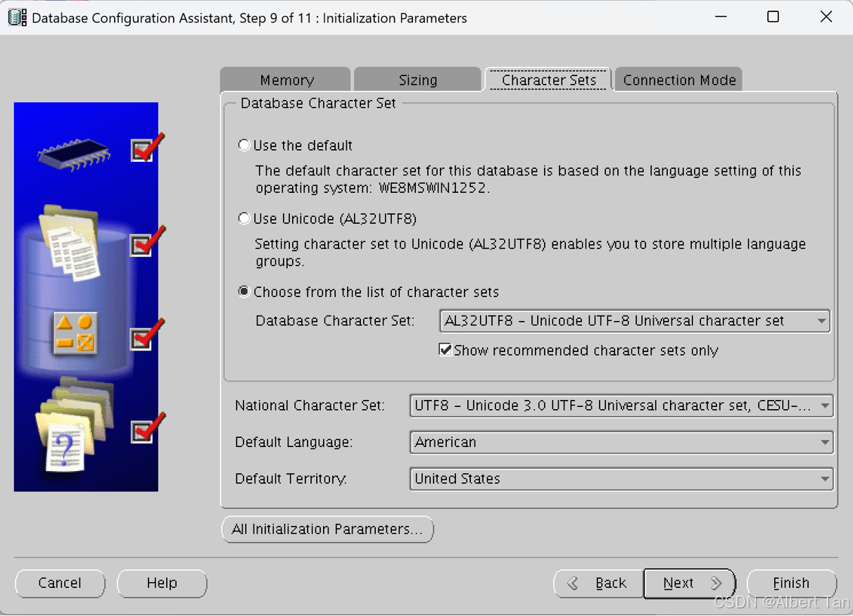Click the National Character Set label
Image resolution: width=853 pixels, height=616 pixels.
click(x=310, y=406)
